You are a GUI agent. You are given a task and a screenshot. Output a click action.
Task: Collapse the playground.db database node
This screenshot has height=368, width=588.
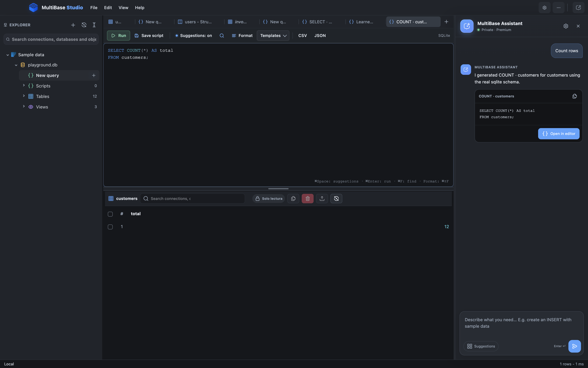tap(16, 65)
